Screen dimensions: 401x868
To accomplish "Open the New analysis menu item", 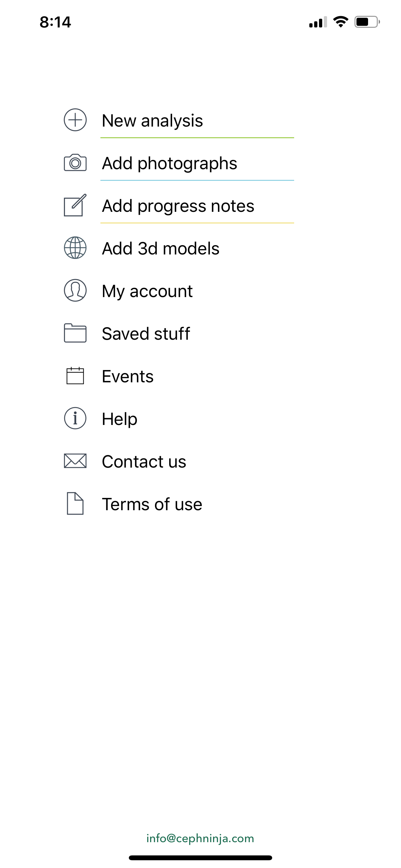I will tap(152, 121).
